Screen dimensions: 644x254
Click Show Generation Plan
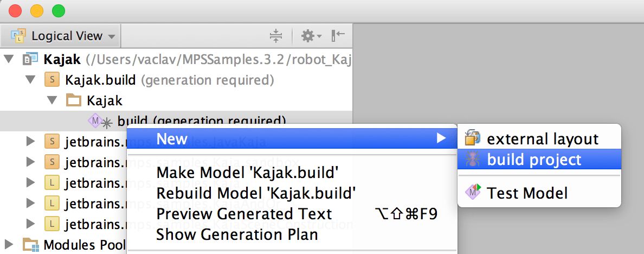(237, 234)
